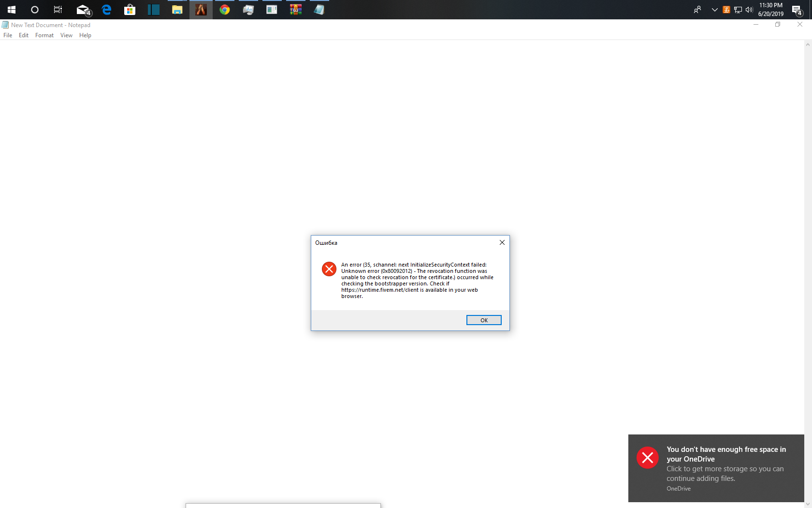
Task: Open the clock and calendar flyout
Action: (x=770, y=10)
